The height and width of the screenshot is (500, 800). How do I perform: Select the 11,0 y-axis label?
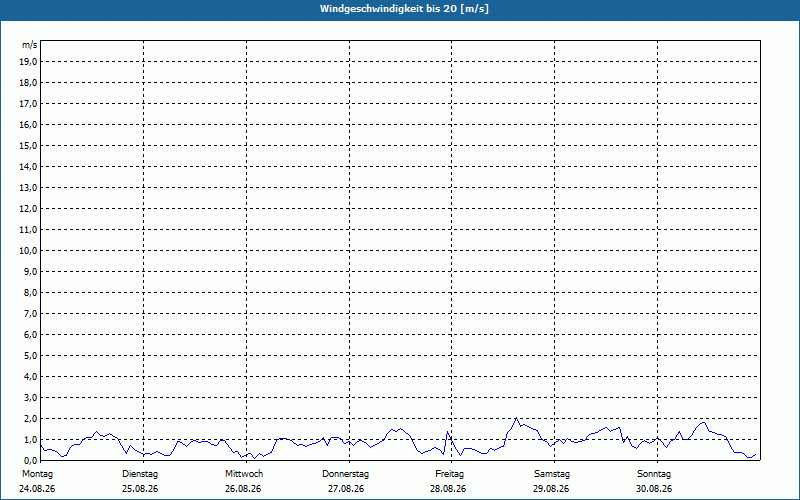click(x=29, y=230)
